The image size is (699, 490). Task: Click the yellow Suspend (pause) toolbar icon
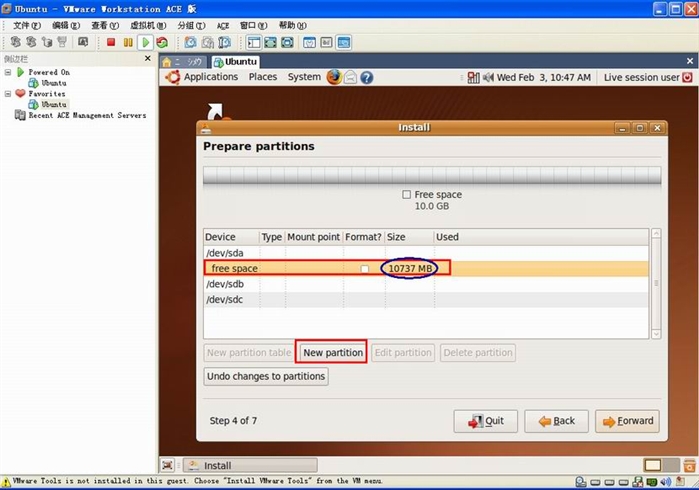[128, 42]
